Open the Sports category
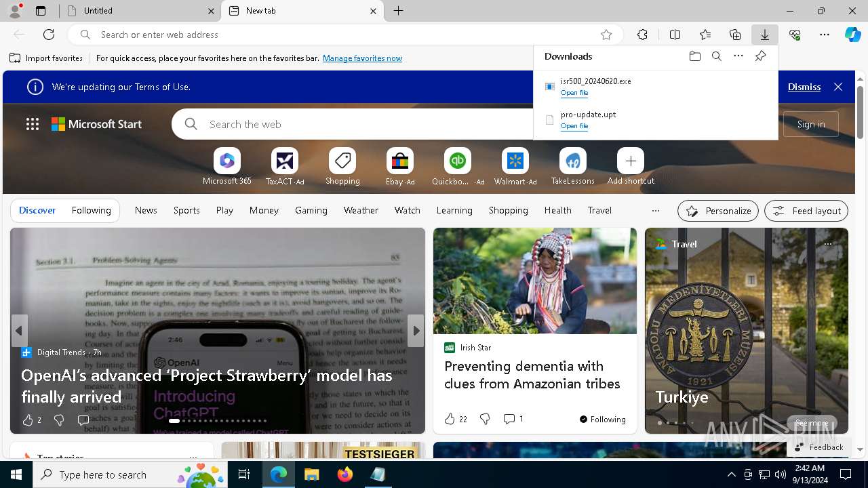The height and width of the screenshot is (488, 868). click(x=186, y=210)
